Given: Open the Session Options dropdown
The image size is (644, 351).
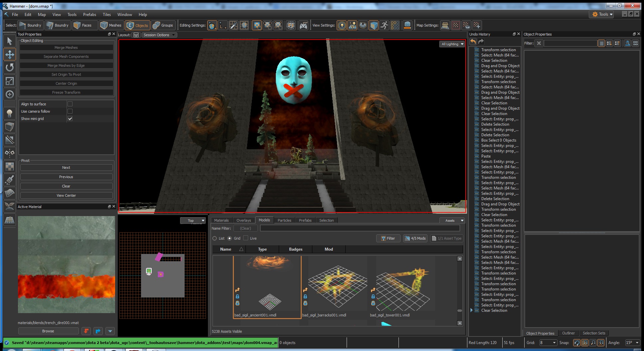Looking at the screenshot, I should point(159,35).
